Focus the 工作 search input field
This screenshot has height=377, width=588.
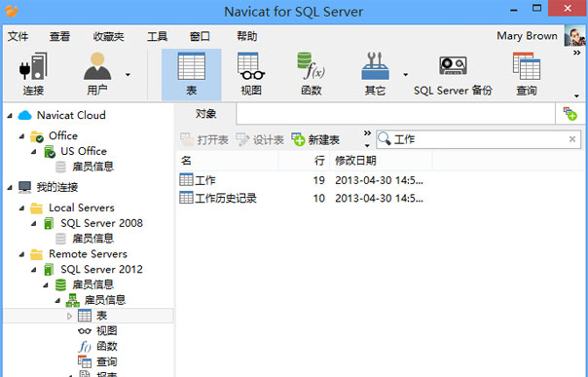click(479, 139)
